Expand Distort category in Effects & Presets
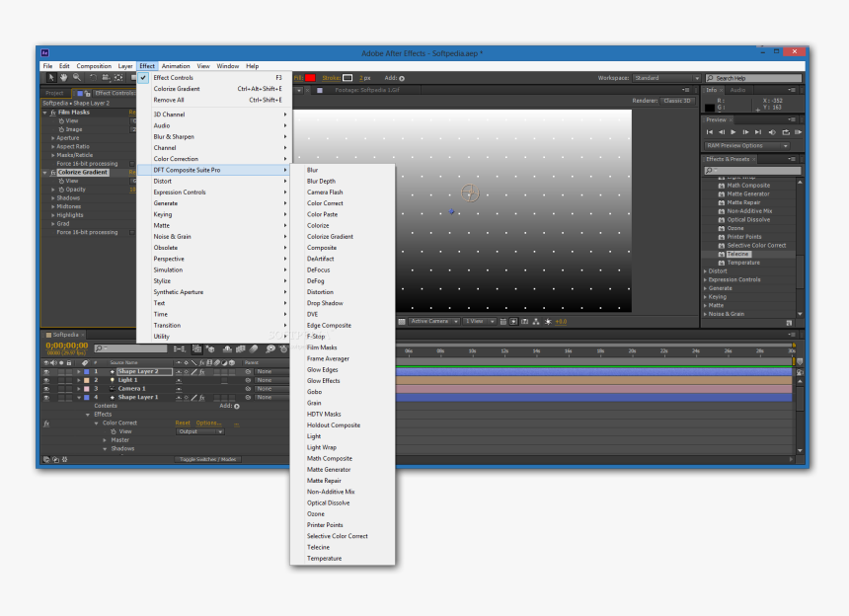849x616 pixels. click(x=706, y=271)
